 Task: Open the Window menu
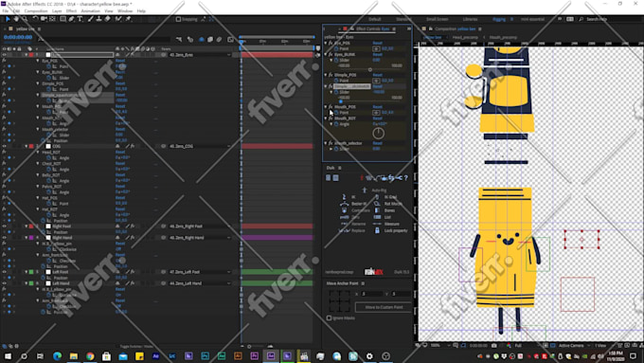click(x=125, y=11)
